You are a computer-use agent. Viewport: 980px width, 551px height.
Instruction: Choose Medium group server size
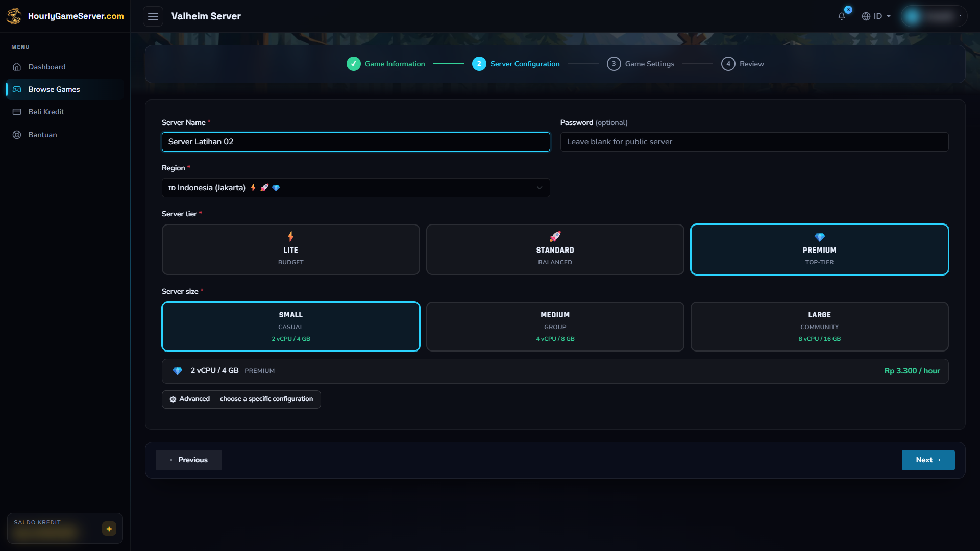coord(555,327)
